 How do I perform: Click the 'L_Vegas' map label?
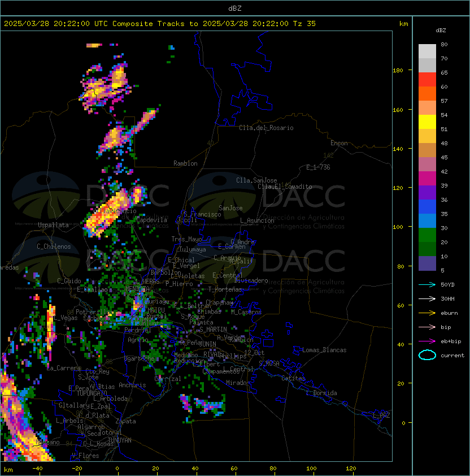point(66,318)
